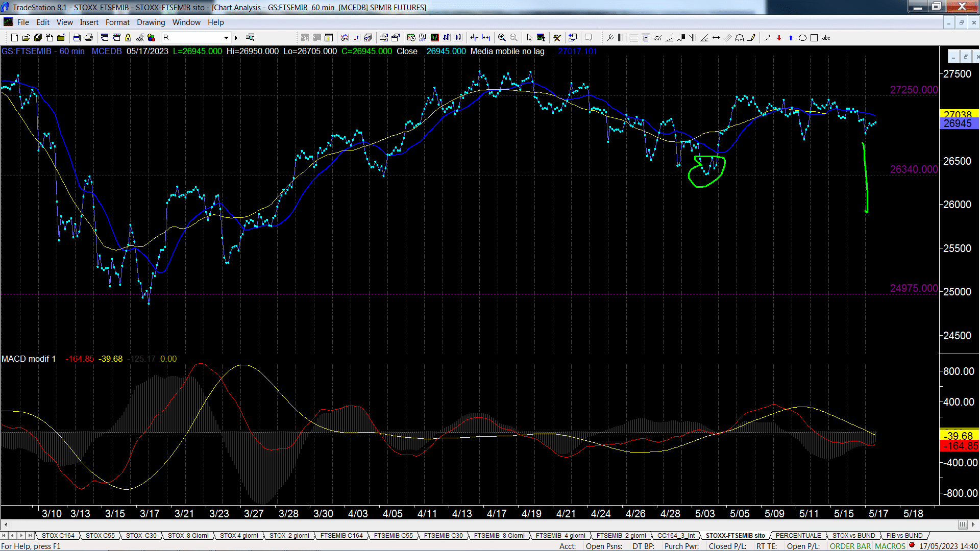
Task: Click the text-on-chart toolbar icon
Action: click(x=541, y=37)
